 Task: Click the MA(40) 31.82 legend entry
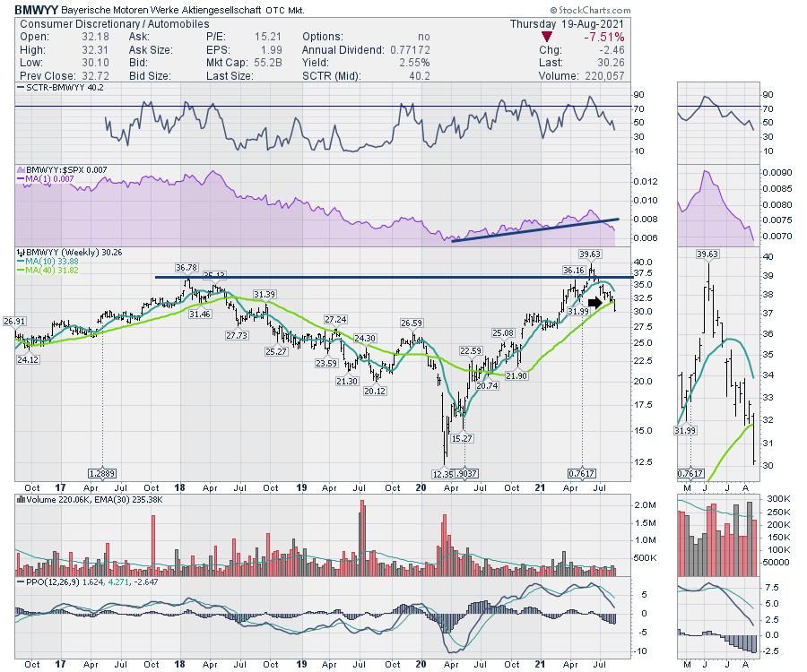tap(48, 271)
